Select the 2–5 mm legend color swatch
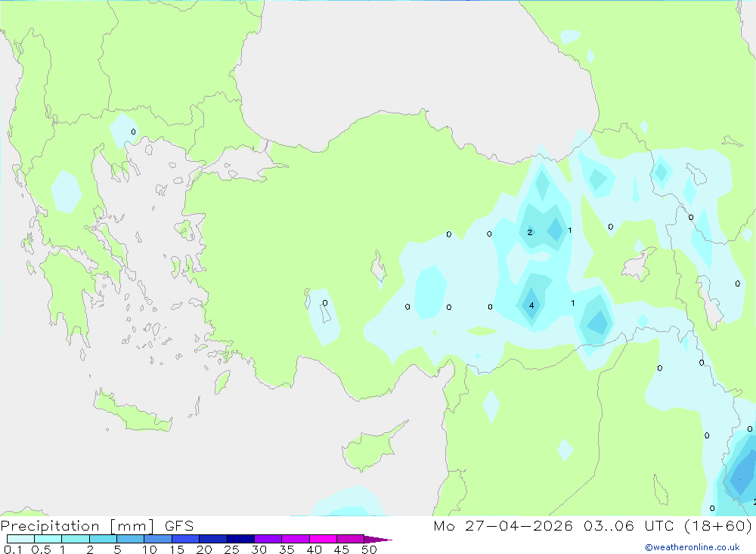The height and width of the screenshot is (554, 756). pyautogui.click(x=103, y=539)
